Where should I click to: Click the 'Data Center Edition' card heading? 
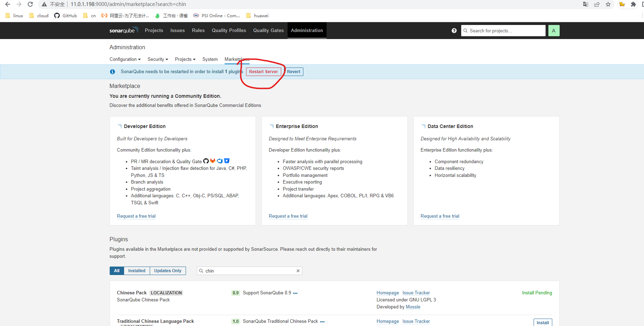(450, 126)
